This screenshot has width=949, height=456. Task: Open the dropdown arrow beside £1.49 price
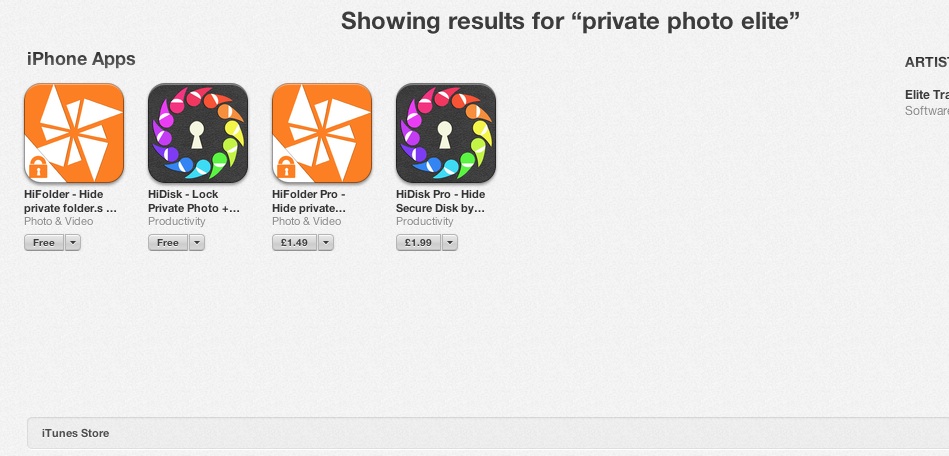326,243
